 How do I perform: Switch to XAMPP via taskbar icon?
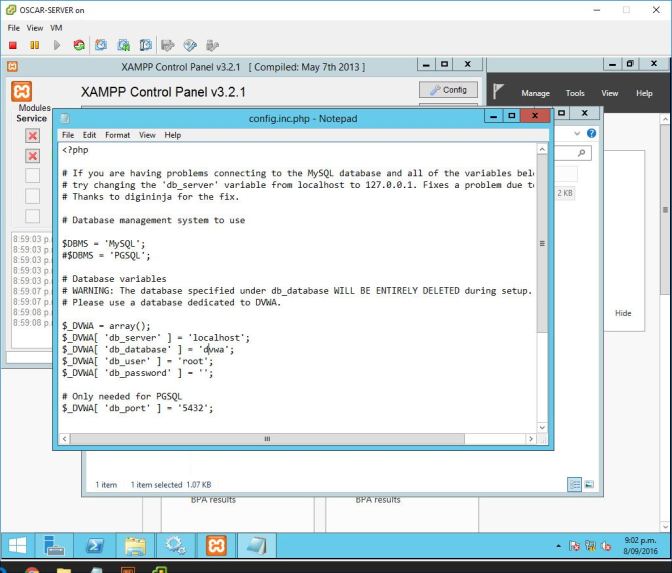pyautogui.click(x=216, y=545)
